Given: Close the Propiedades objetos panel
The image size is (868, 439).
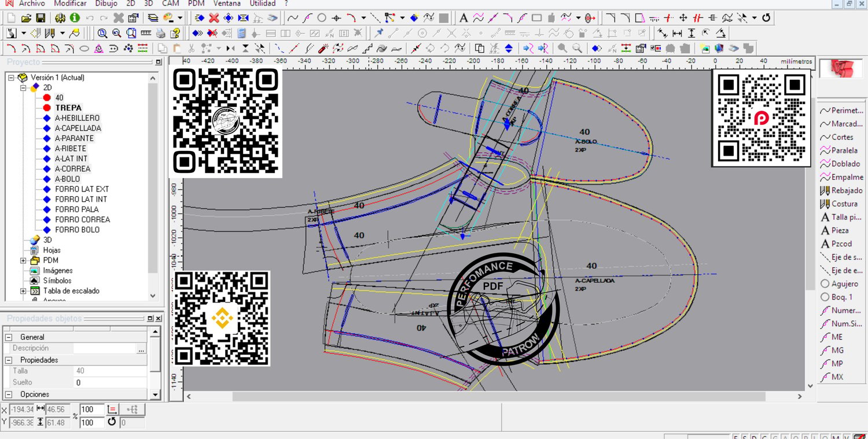Looking at the screenshot, I should click(x=157, y=319).
